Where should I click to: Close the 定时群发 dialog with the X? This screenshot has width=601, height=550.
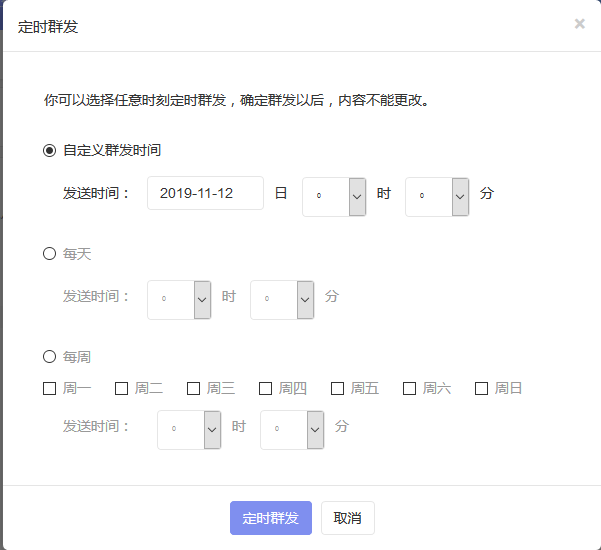(580, 24)
